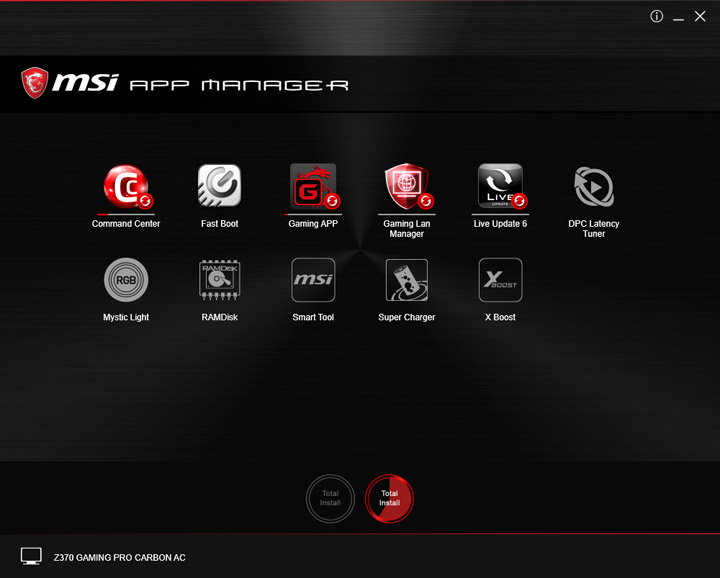Open the Mystic Light RGB icon
This screenshot has width=720, height=578.
pyautogui.click(x=126, y=280)
